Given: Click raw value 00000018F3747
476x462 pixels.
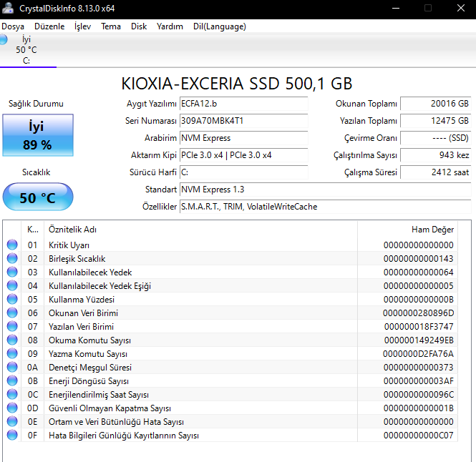Looking at the screenshot, I should coord(419,326).
